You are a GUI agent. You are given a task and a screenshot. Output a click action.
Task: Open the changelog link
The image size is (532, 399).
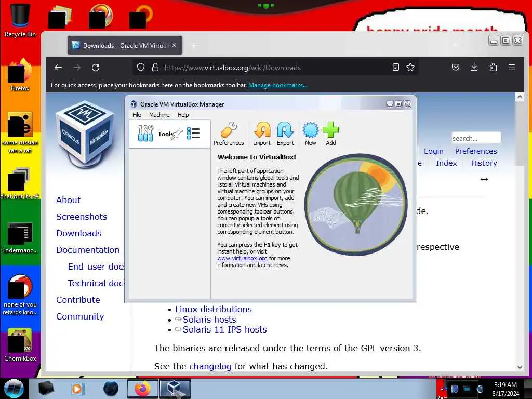pyautogui.click(x=210, y=366)
